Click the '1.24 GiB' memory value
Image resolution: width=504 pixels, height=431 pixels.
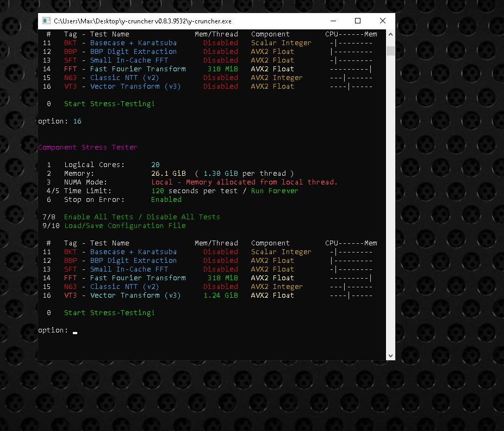[221, 295]
